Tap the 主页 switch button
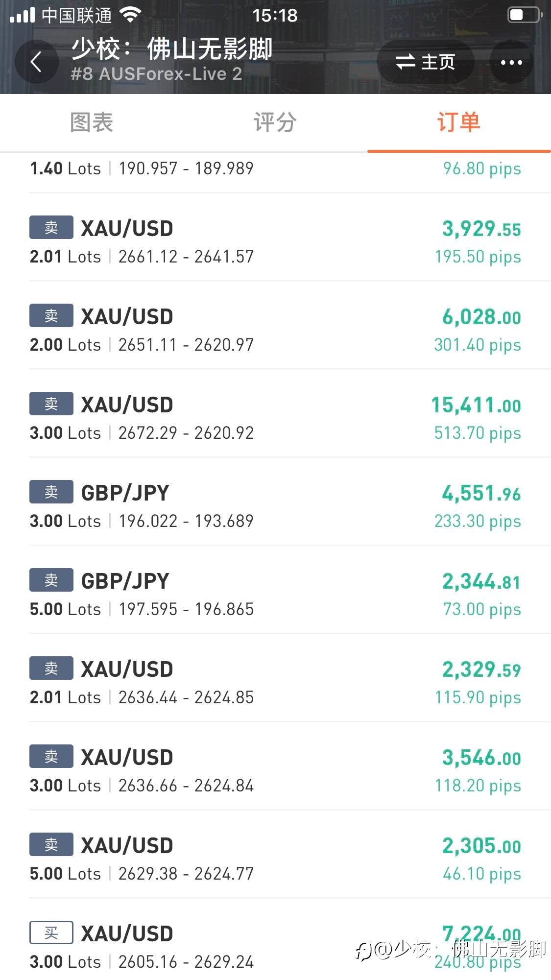 425,62
